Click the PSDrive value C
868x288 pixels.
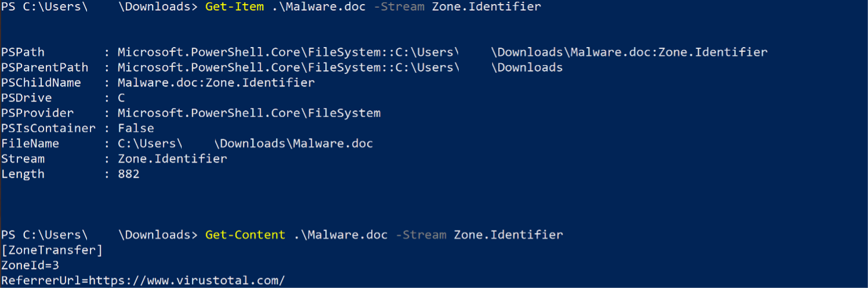[x=121, y=98]
